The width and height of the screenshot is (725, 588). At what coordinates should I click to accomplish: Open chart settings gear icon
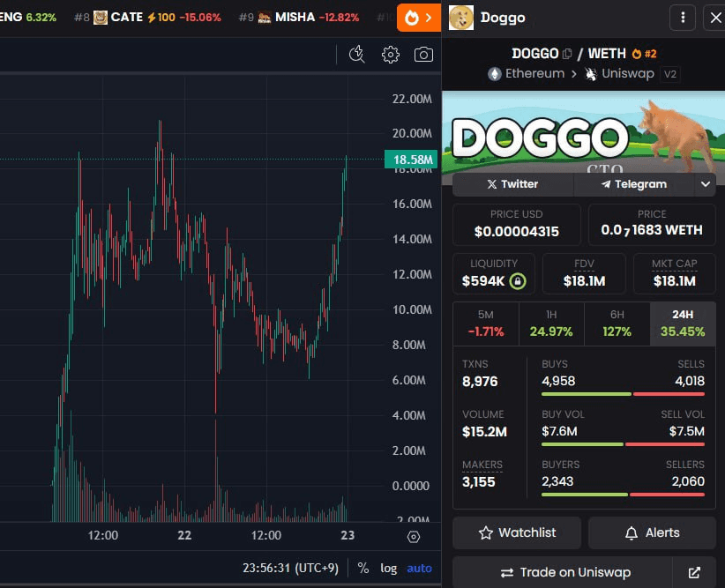pyautogui.click(x=390, y=55)
